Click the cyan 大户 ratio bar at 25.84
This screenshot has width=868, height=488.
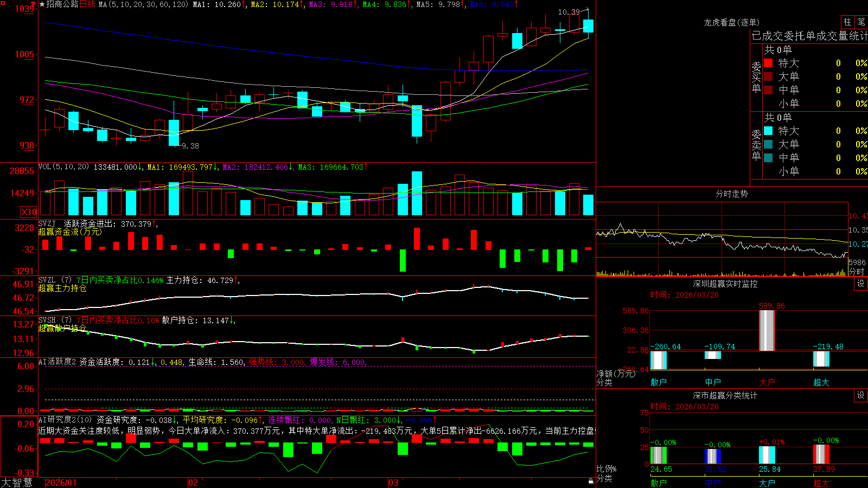767,455
